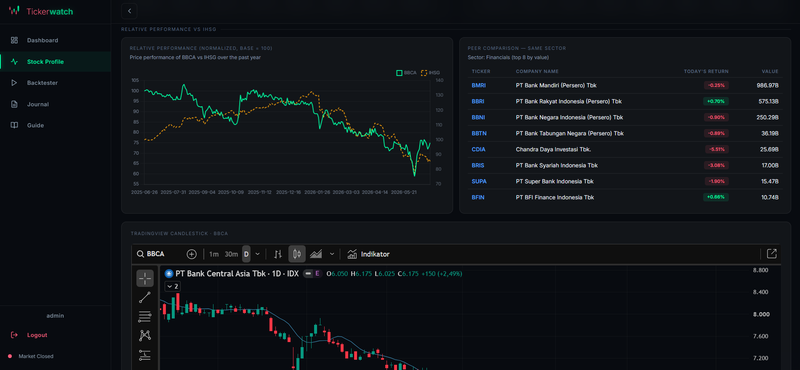Click the Today's Return column header
The image size is (800, 370).
click(706, 71)
